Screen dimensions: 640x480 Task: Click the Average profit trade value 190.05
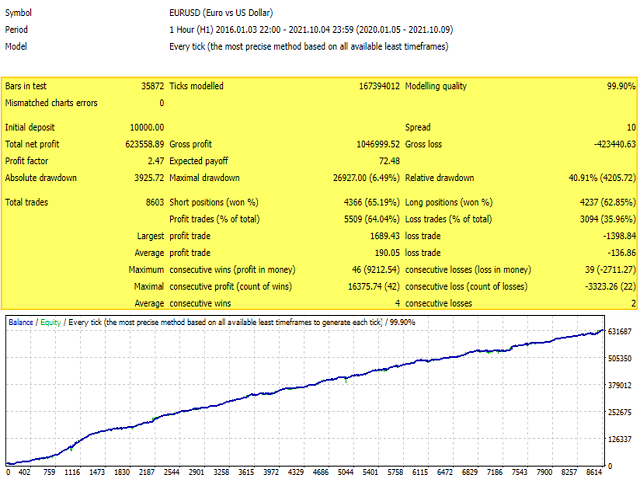tap(387, 253)
